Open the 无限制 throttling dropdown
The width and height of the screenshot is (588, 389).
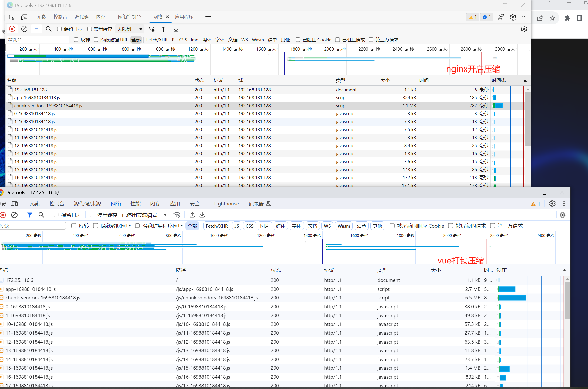point(130,29)
